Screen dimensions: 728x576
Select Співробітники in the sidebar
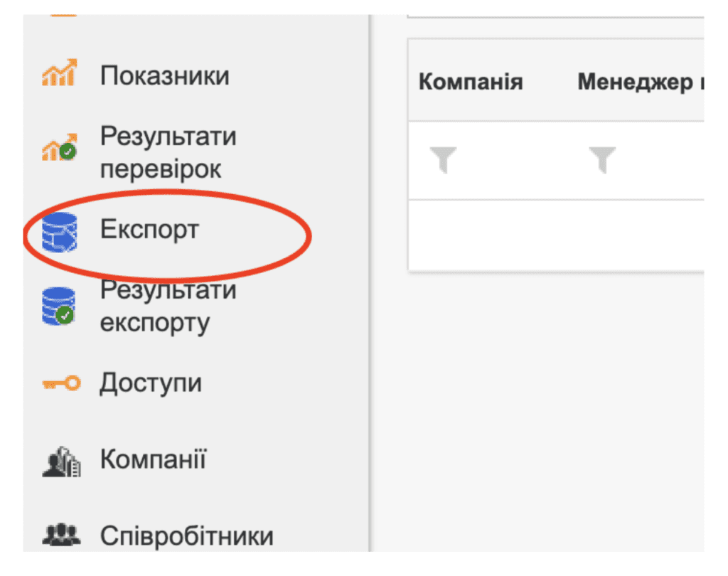187,535
